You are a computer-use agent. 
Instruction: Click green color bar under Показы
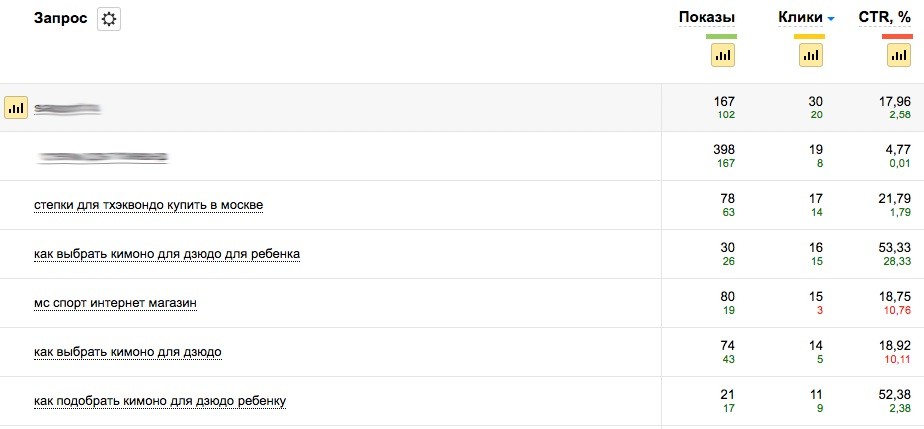(721, 36)
